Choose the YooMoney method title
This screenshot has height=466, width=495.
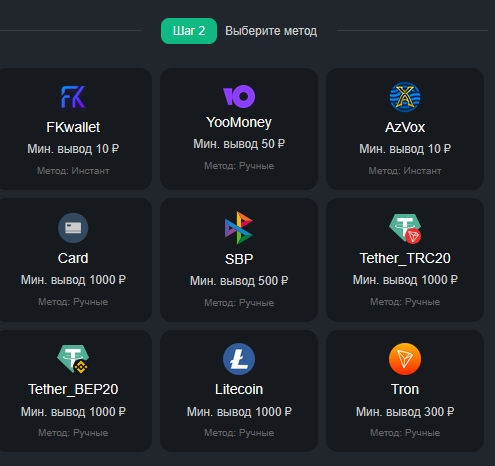[x=239, y=122]
